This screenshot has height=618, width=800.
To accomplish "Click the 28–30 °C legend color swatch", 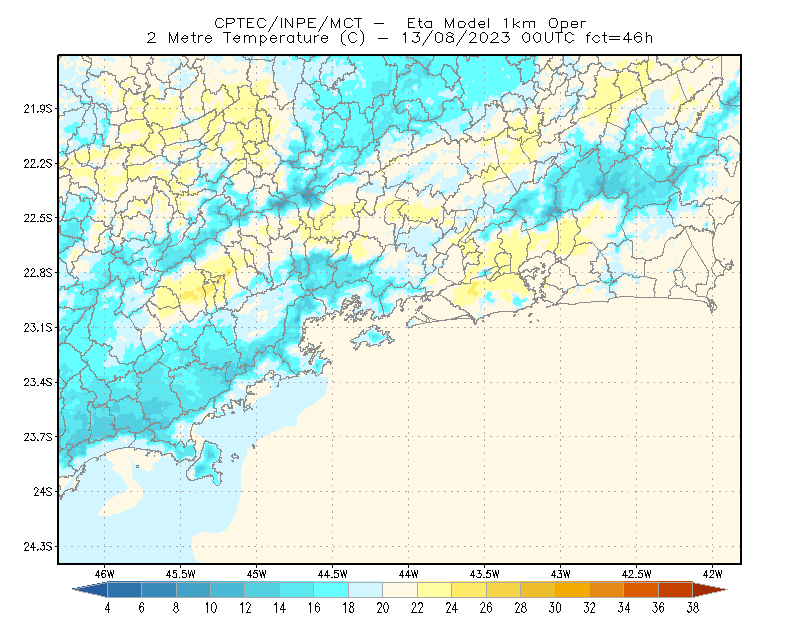I will (538, 589).
